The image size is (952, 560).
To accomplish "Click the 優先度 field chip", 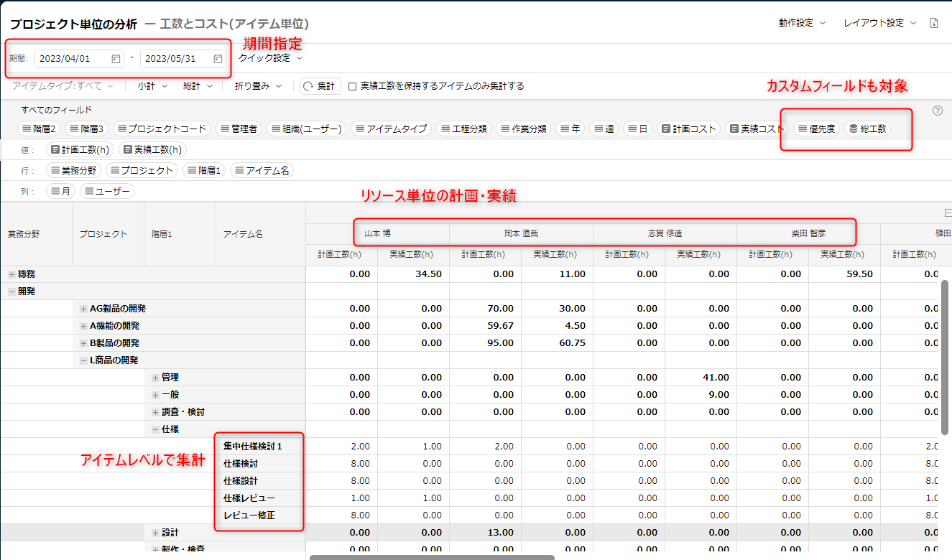I will [817, 129].
